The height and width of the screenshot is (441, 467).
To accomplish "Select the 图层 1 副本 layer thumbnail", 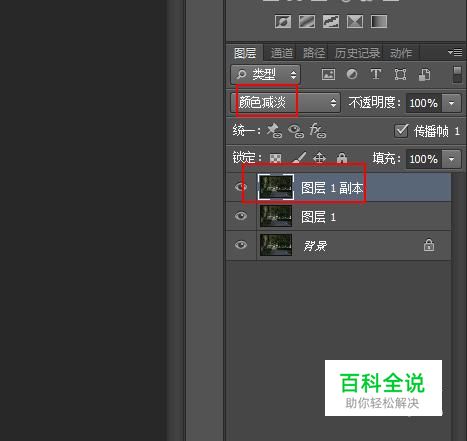I will point(276,187).
